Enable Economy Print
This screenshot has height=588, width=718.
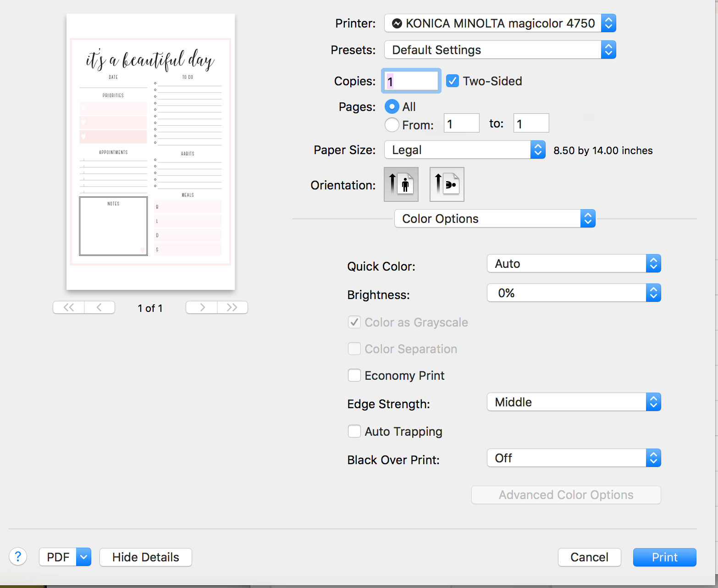click(354, 375)
